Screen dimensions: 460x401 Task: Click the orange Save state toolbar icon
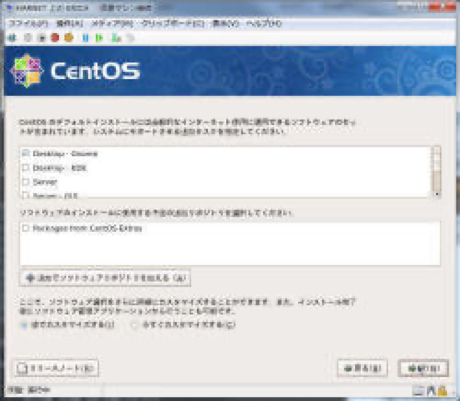coord(69,38)
